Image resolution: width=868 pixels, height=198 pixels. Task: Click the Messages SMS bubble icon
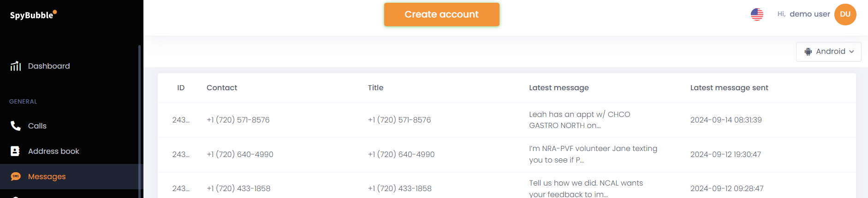pyautogui.click(x=16, y=176)
